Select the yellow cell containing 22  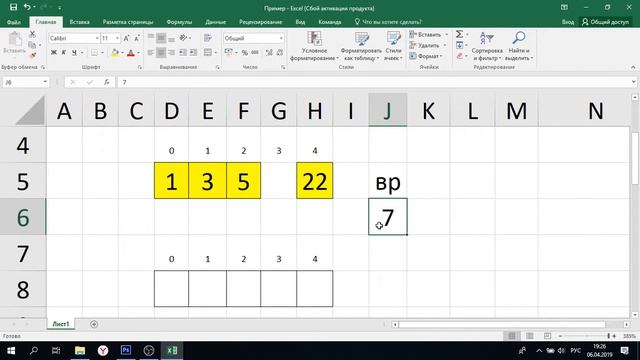click(315, 181)
